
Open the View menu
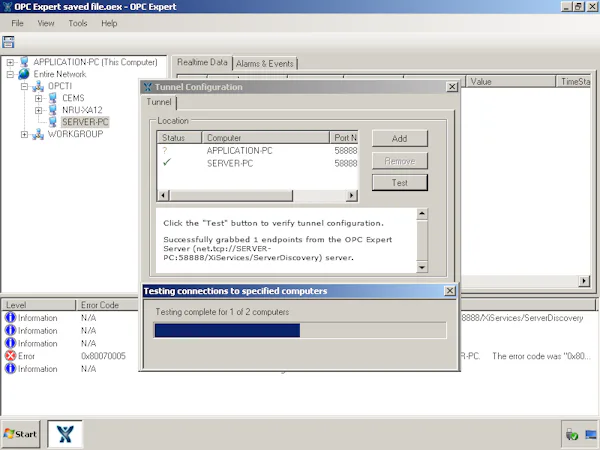tap(46, 23)
